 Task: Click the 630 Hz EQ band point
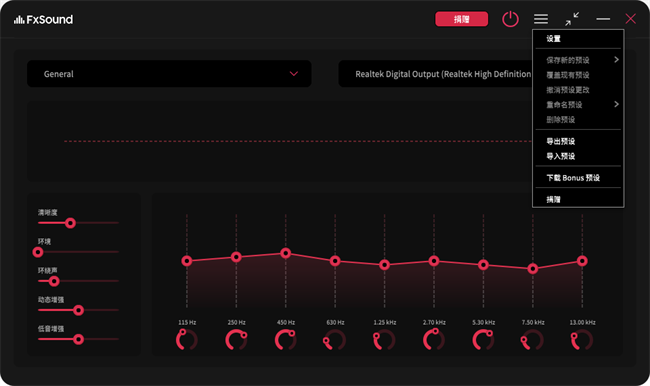coord(335,261)
